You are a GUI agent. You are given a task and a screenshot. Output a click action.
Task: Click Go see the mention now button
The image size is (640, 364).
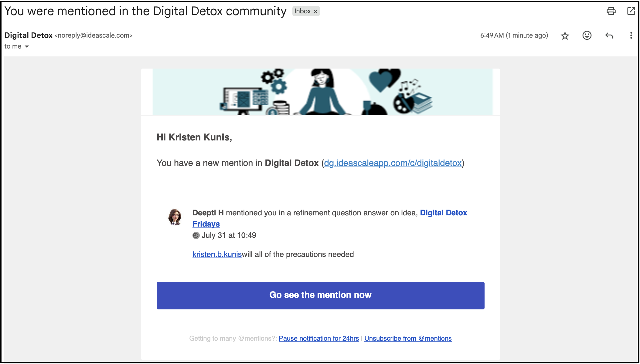point(320,295)
